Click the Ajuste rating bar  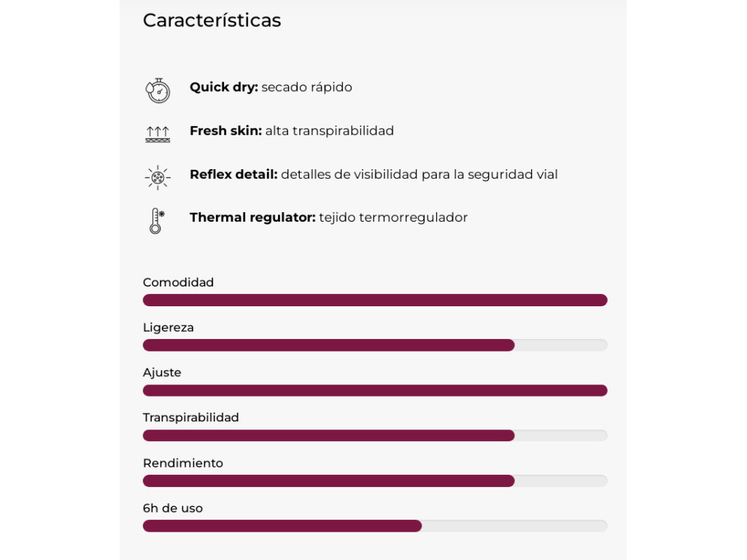point(375,391)
